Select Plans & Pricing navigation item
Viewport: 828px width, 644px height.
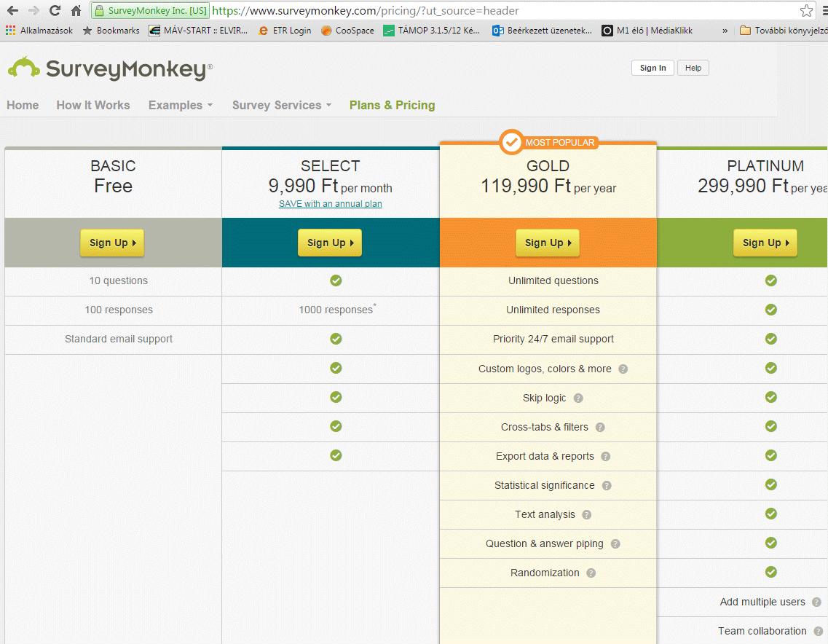click(392, 105)
